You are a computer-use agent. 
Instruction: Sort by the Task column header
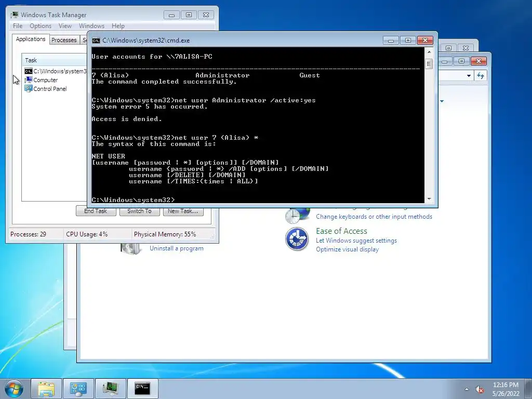(54, 60)
